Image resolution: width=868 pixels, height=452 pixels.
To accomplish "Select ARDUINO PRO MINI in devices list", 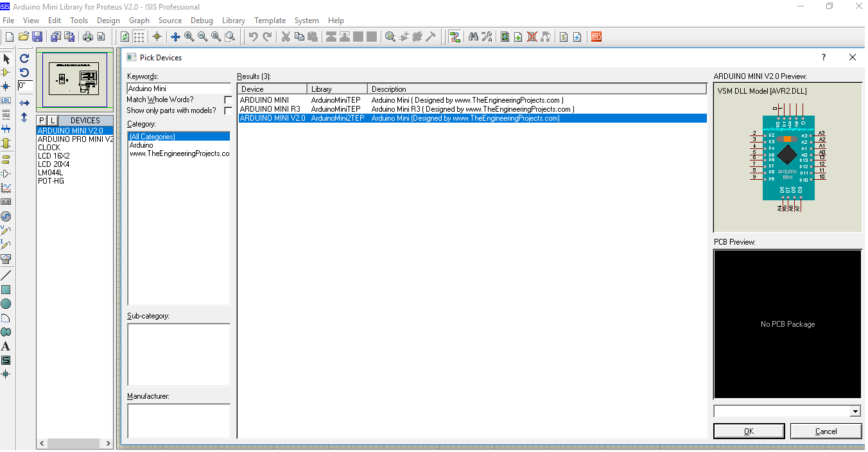I will [75, 139].
